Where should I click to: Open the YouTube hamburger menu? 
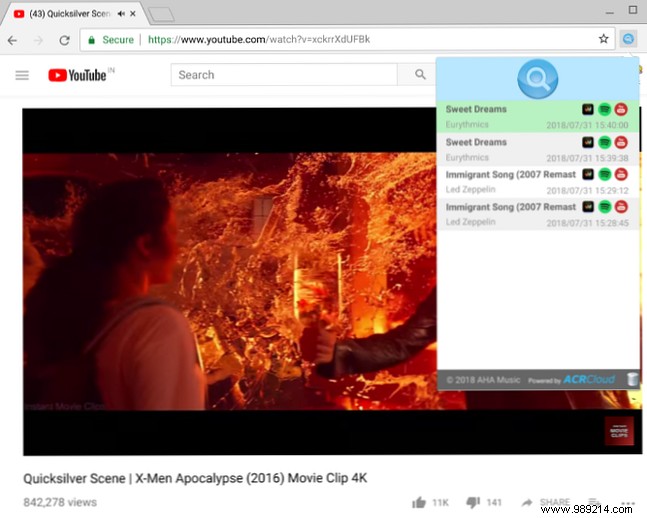tap(22, 75)
